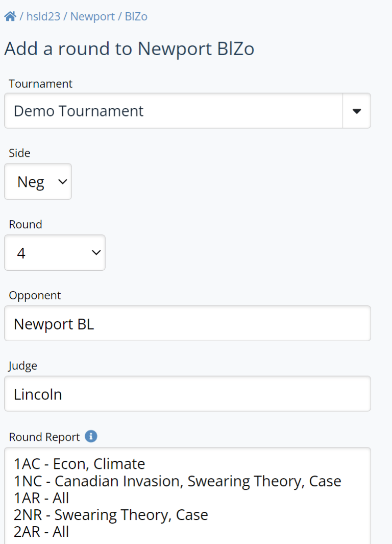The width and height of the screenshot is (392, 544).
Task: Click the Side field label
Action: [19, 153]
